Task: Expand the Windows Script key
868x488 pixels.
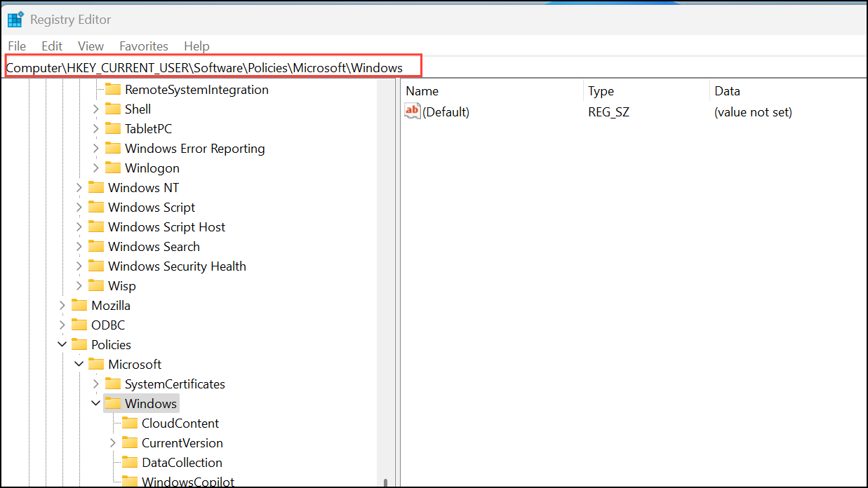Action: coord(79,208)
